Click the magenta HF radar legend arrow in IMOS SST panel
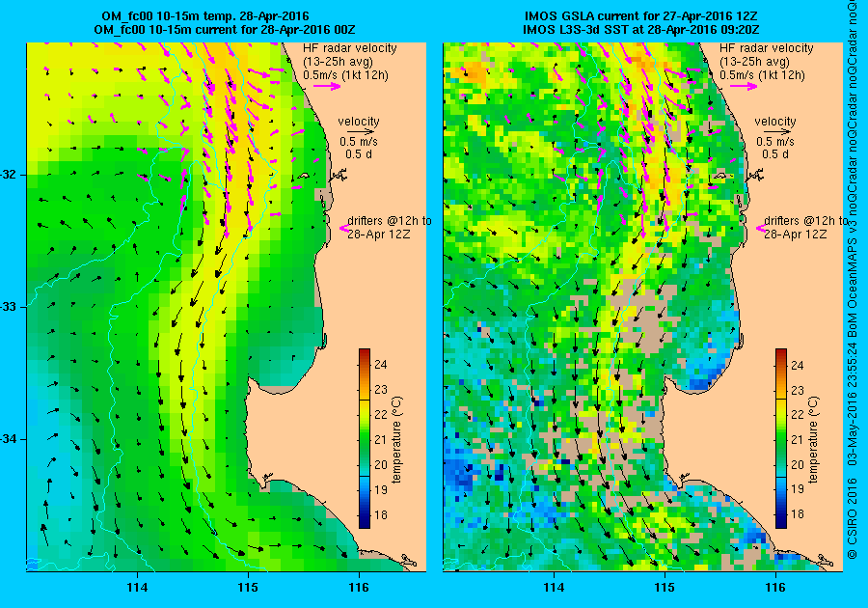This screenshot has width=868, height=608. click(744, 86)
